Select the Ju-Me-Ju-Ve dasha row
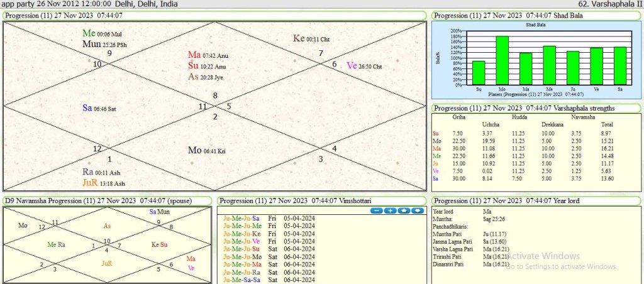Screen dimensions: 644x284 coord(245,241)
